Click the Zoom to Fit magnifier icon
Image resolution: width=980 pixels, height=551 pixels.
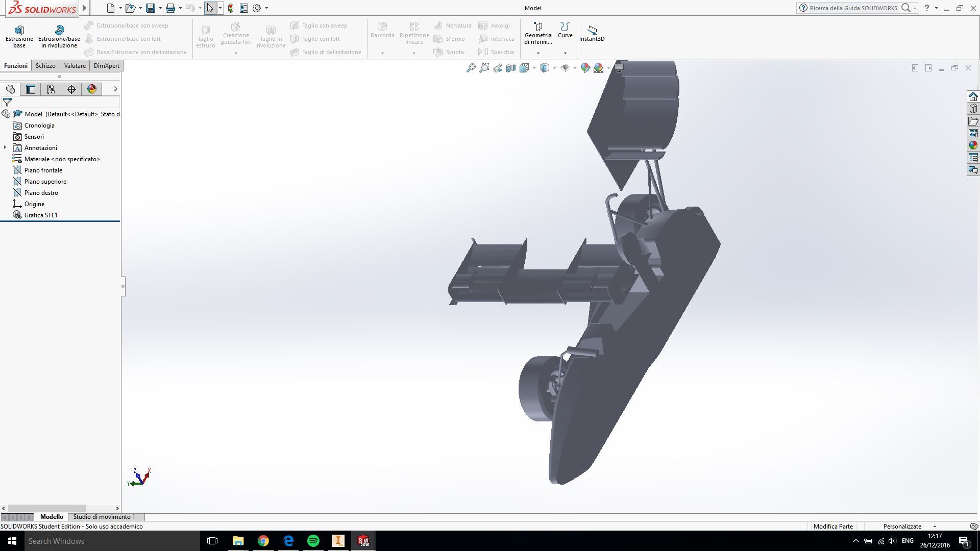[471, 68]
